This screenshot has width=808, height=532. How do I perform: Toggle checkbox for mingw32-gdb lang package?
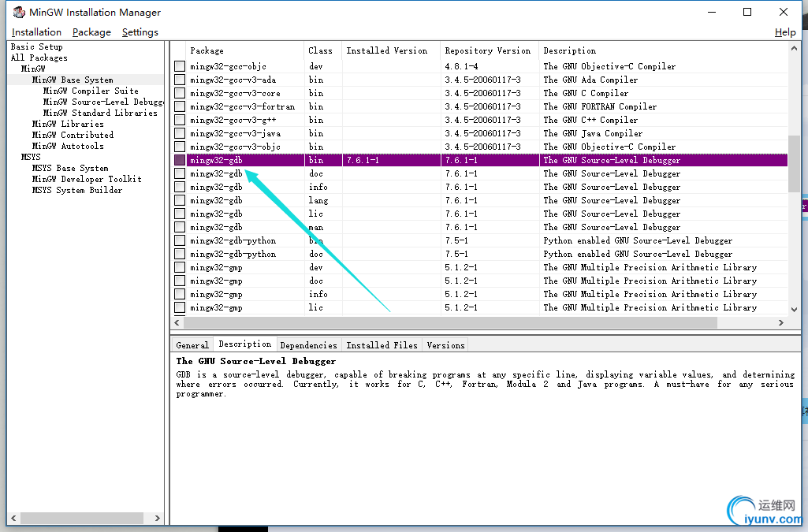pos(179,200)
